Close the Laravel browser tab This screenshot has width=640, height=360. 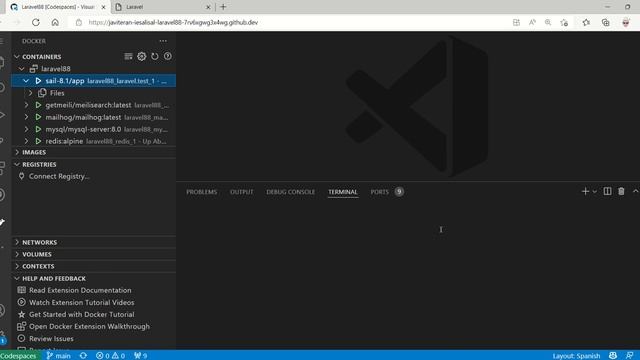pyautogui.click(x=208, y=7)
